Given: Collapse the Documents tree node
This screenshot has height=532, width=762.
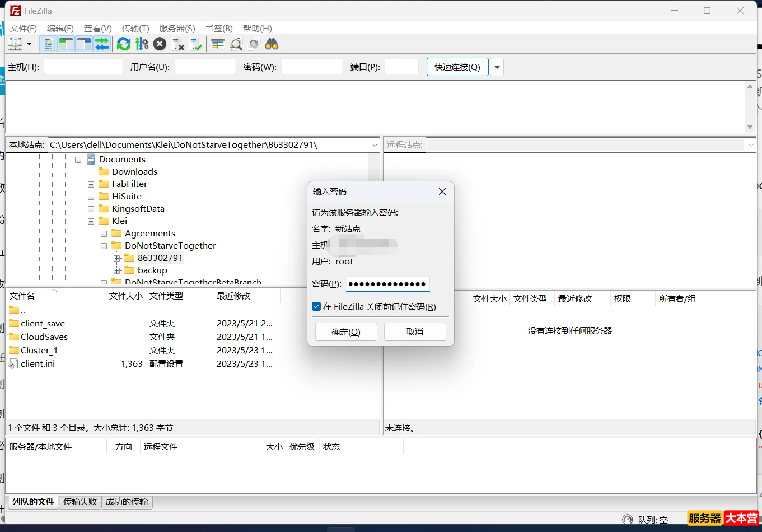Looking at the screenshot, I should pos(78,160).
